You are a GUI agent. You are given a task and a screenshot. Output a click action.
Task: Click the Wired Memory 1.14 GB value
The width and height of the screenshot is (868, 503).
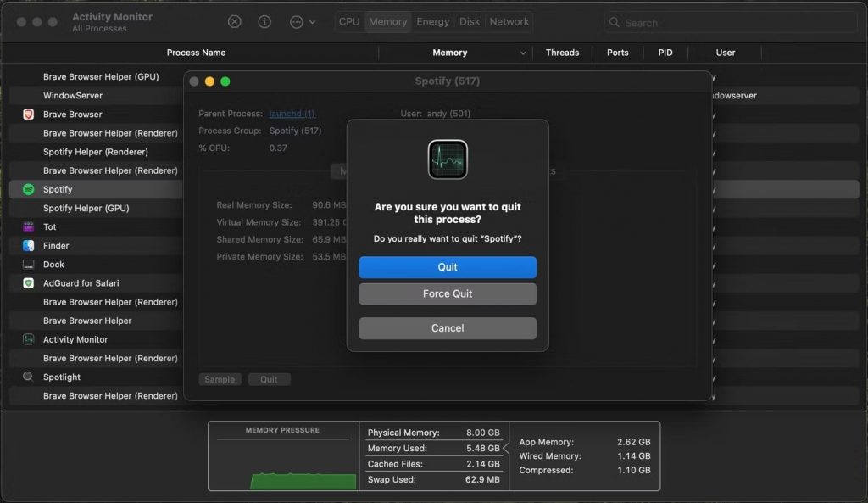point(634,455)
